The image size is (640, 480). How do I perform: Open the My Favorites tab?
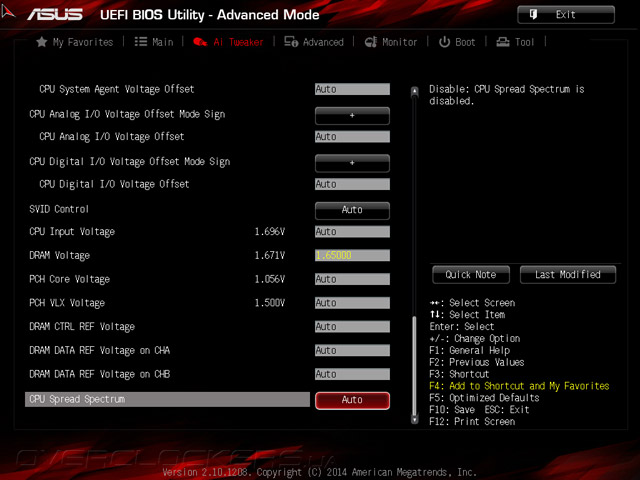pos(75,42)
